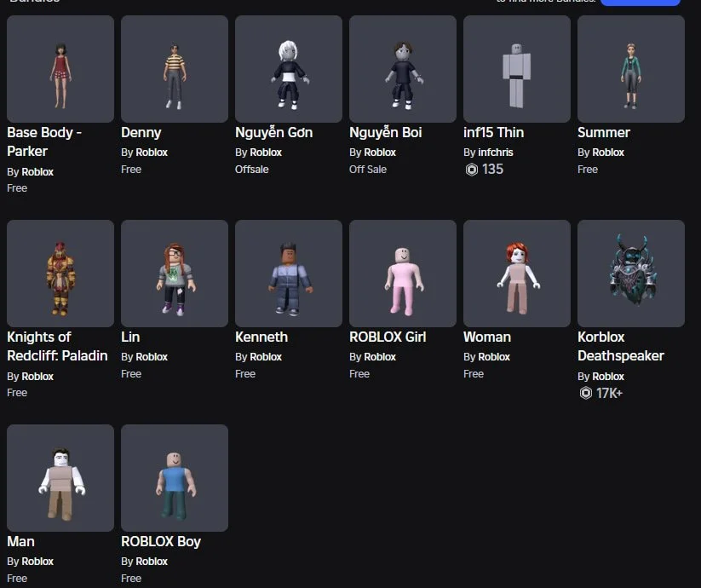
Task: Open creator Roblox under ROBLOX Boy
Action: pyautogui.click(x=152, y=562)
